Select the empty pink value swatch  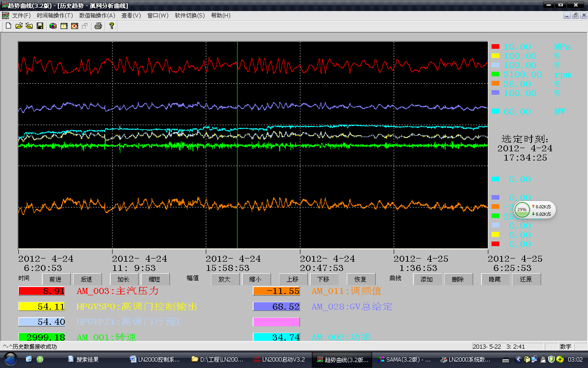(x=276, y=322)
